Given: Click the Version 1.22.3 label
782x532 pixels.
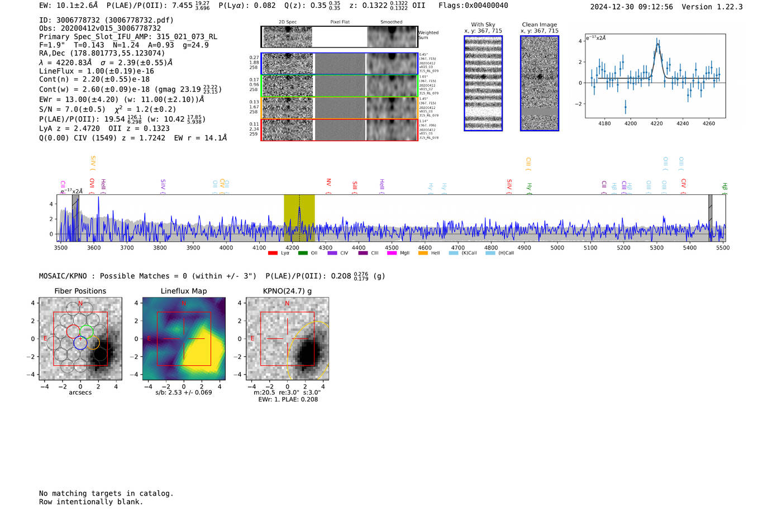Looking at the screenshot, I should tap(712, 7).
